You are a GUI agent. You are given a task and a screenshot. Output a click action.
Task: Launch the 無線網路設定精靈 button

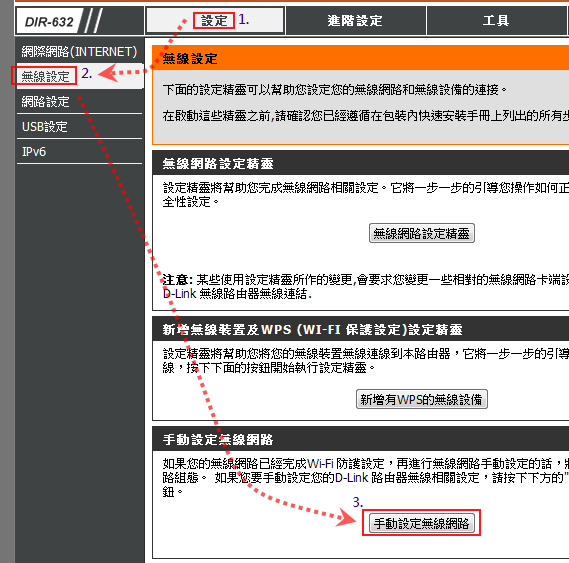422,233
